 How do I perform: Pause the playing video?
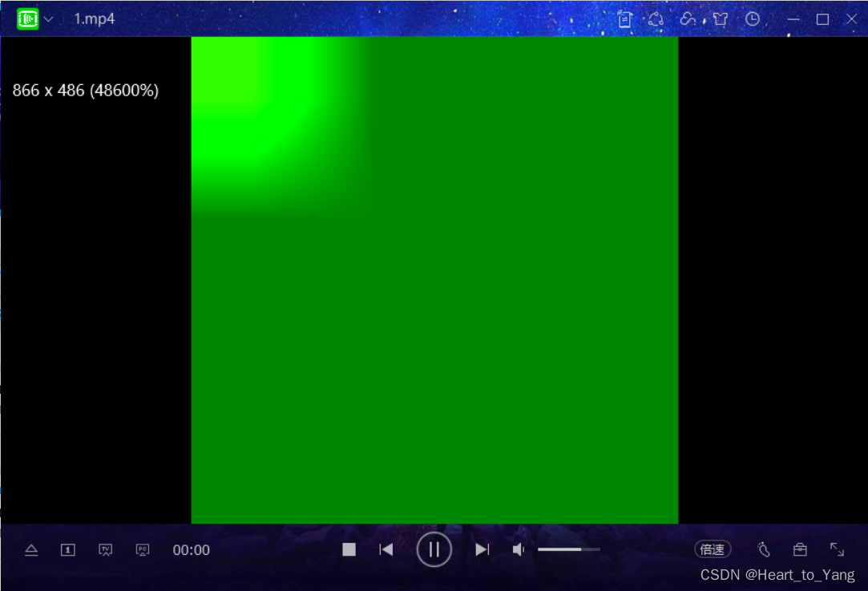pos(434,549)
